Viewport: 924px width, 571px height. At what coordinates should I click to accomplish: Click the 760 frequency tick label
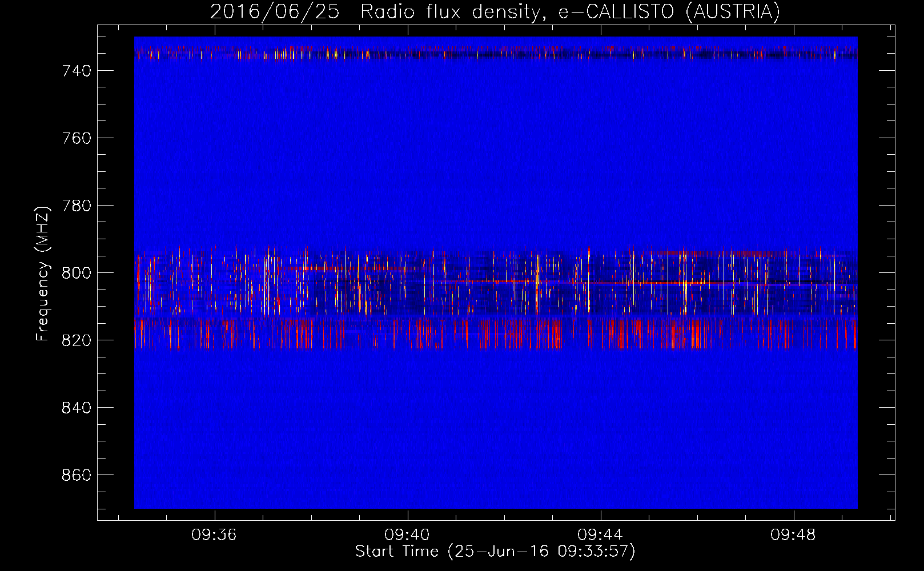(77, 138)
